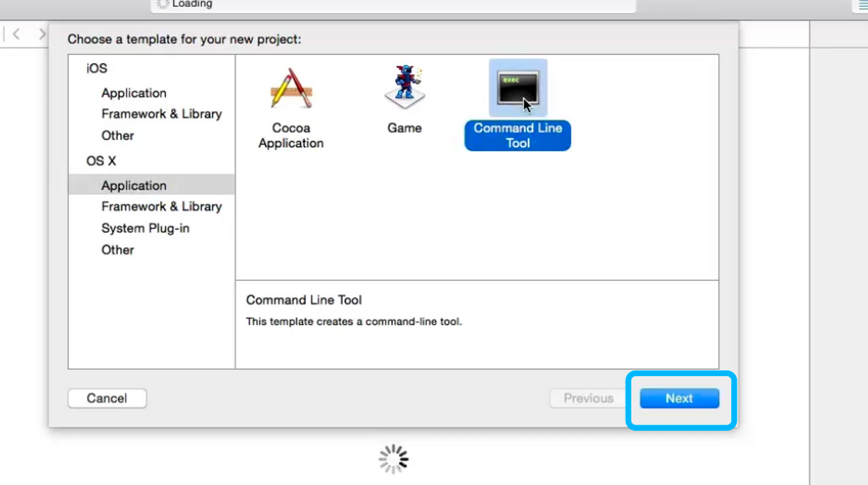Screen dimensions: 868x485
Task: Select Application under OS X
Action: click(x=151, y=185)
